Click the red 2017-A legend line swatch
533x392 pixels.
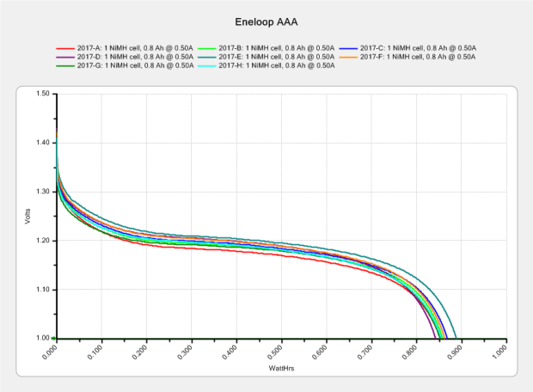(x=65, y=49)
